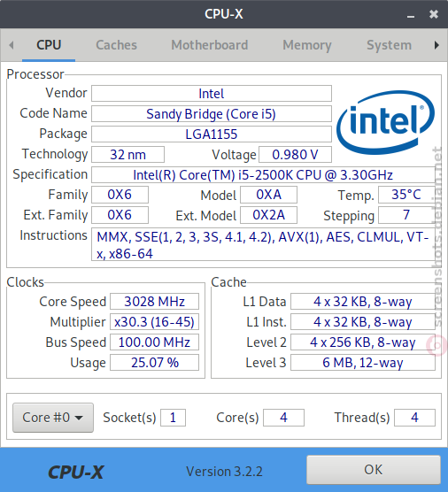448x492 pixels.
Task: Click the 32 nm technology value
Action: [127, 154]
